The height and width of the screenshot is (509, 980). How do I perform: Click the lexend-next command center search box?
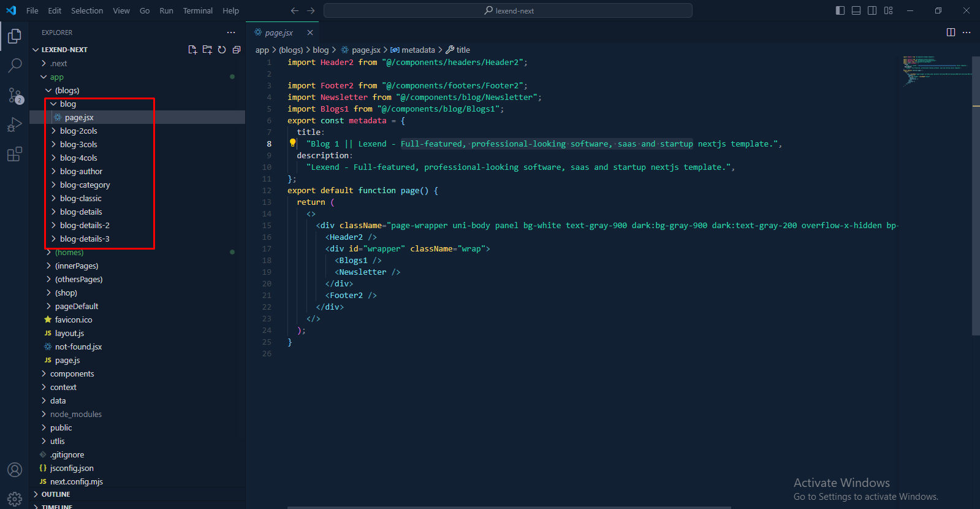[507, 10]
